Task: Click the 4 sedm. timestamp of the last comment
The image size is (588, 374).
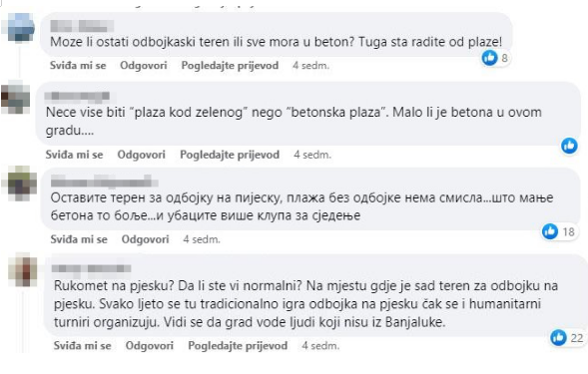Action: tap(320, 345)
